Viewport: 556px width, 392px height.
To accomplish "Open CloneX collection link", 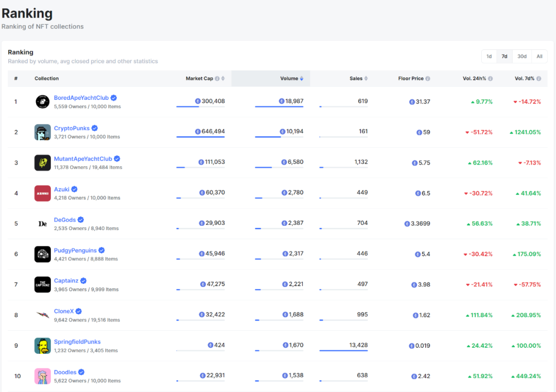I will coord(64,311).
